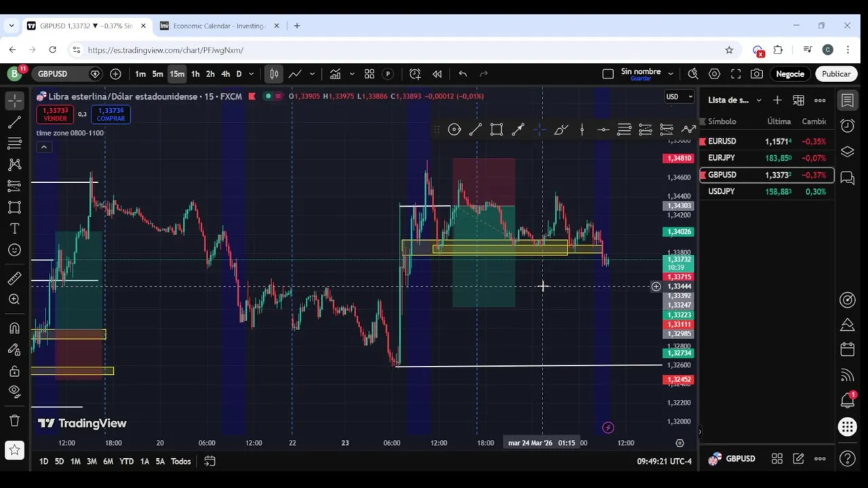868x488 pixels.
Task: Select the layout square icon
Action: (x=608, y=74)
